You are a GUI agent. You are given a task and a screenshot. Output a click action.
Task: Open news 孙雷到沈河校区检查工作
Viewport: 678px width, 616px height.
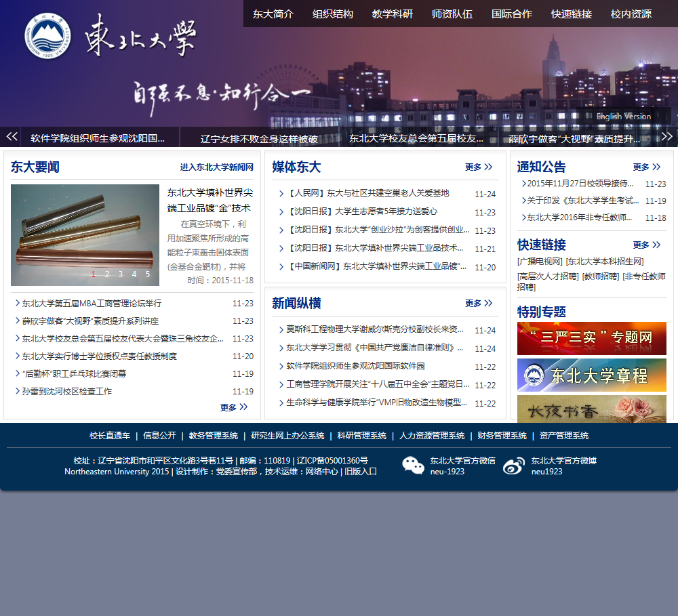coord(66,391)
